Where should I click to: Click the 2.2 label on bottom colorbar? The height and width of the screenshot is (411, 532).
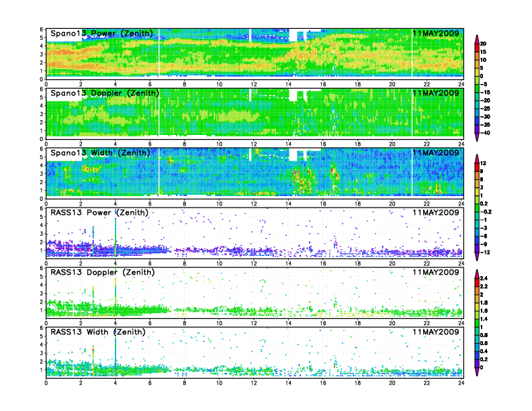[x=484, y=287]
